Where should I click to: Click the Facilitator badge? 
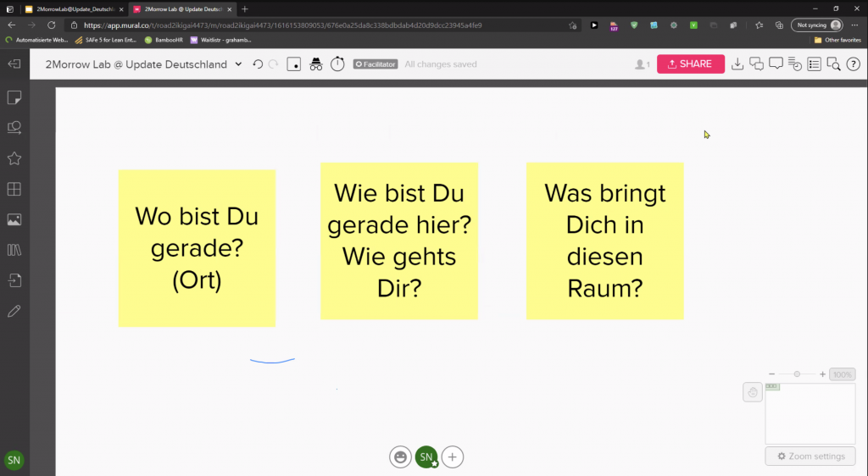[x=376, y=64]
